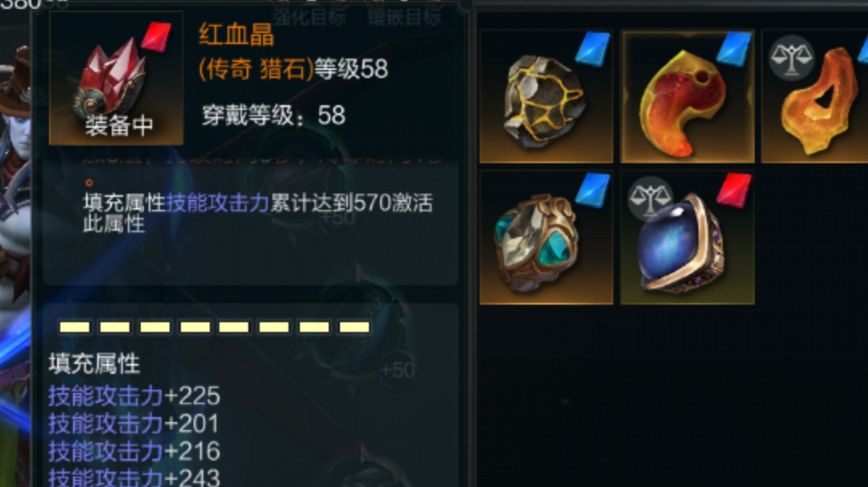Click blue gem marker on teal jeweled stone

tap(593, 190)
